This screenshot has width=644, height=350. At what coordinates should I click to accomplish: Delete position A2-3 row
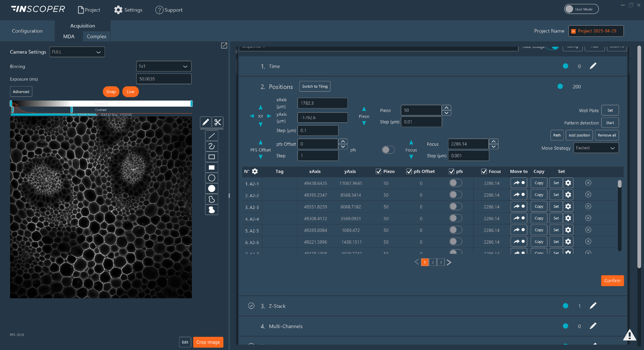(x=588, y=206)
